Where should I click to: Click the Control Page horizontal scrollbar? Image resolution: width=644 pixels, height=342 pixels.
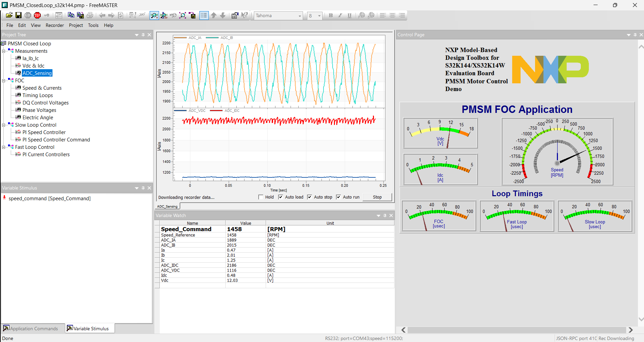point(517,330)
